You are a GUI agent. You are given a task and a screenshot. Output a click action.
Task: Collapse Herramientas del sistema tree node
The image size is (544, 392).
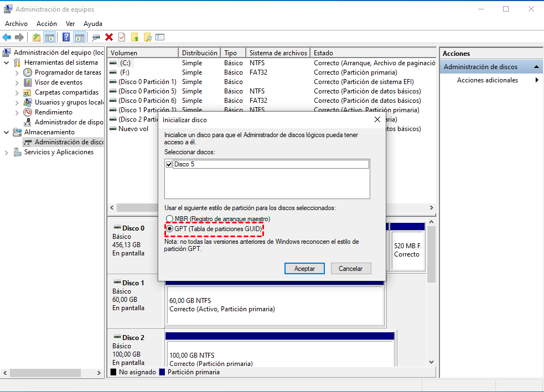tap(6, 62)
